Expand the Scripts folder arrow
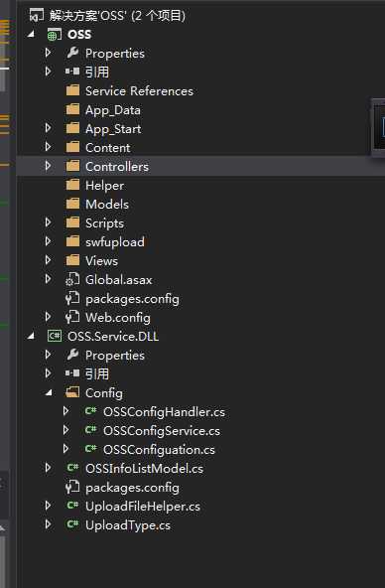 tap(48, 222)
